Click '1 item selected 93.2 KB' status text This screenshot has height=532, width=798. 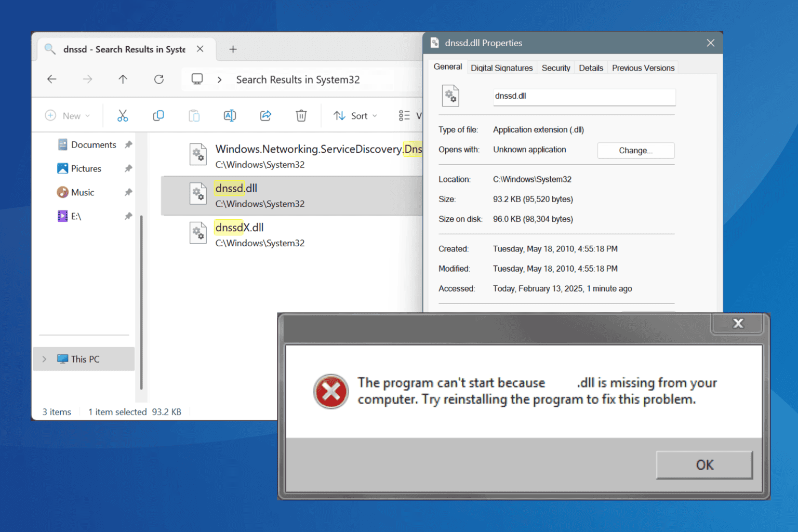[x=135, y=412]
